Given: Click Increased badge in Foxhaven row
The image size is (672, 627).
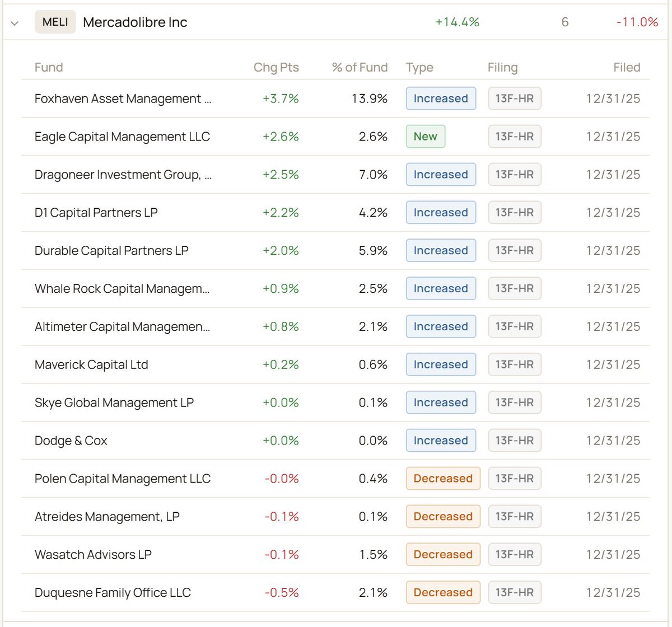Looking at the screenshot, I should pos(441,99).
